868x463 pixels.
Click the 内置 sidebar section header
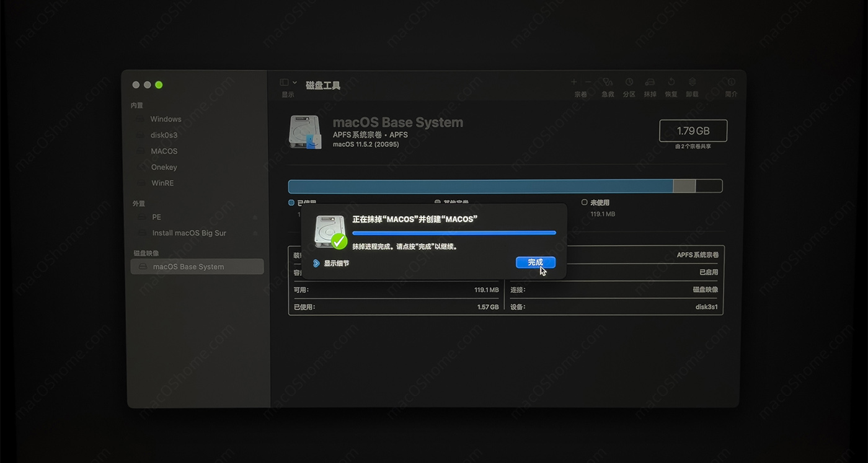point(137,105)
